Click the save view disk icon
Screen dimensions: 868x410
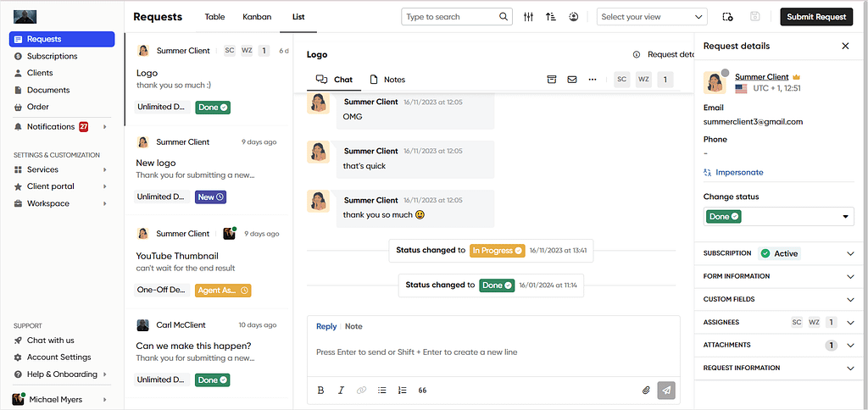coord(755,17)
